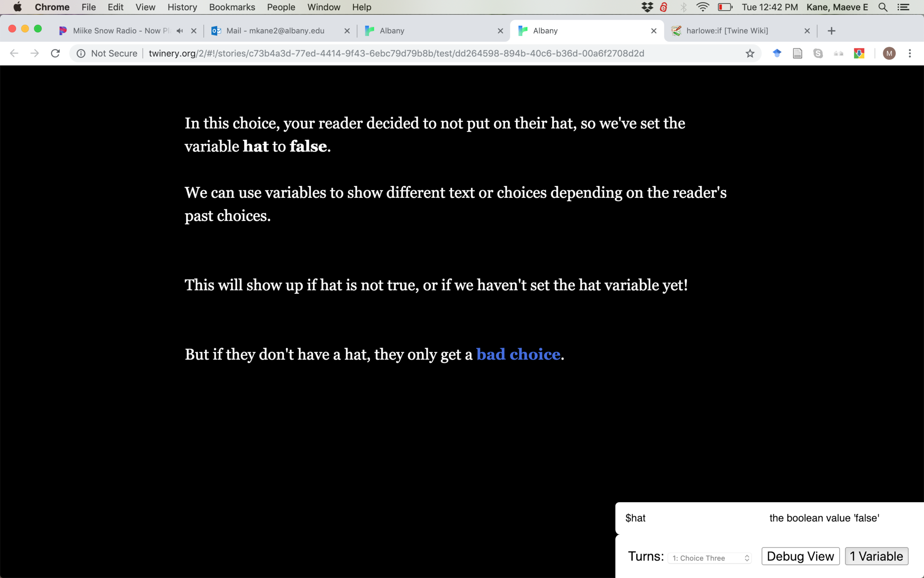
Task: Follow the bad choice link
Action: [518, 355]
